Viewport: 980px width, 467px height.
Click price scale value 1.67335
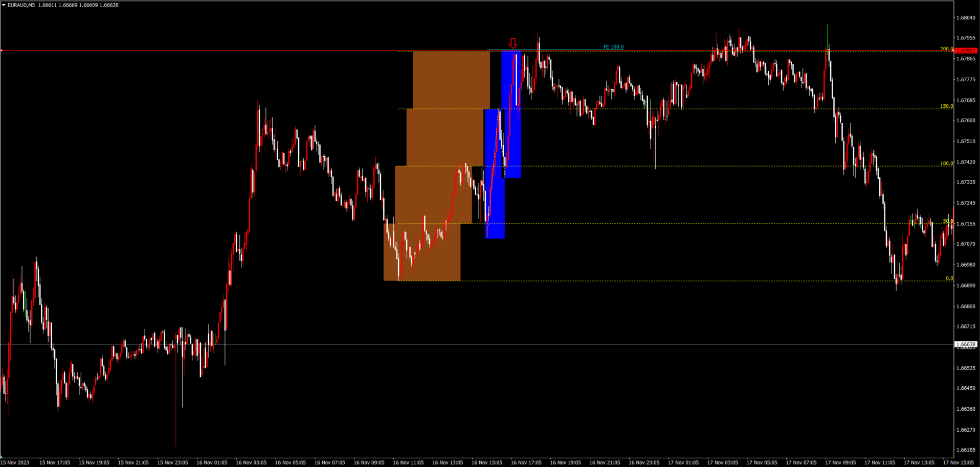pyautogui.click(x=966, y=182)
